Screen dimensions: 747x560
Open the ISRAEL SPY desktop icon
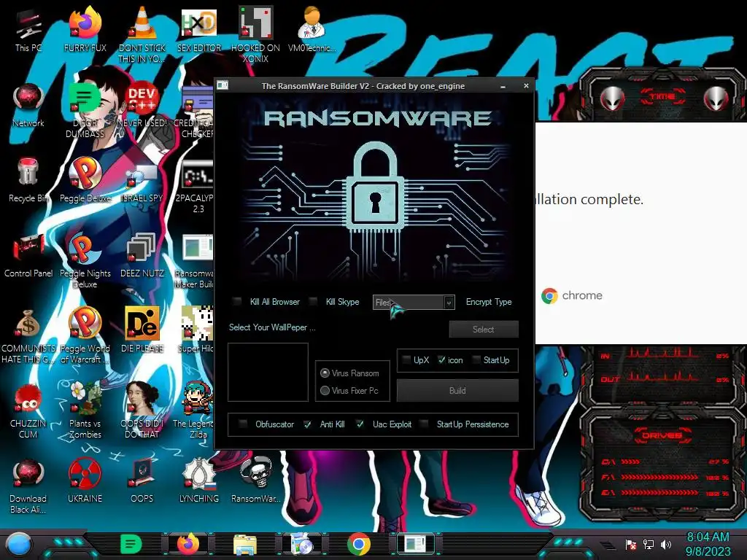coord(142,175)
